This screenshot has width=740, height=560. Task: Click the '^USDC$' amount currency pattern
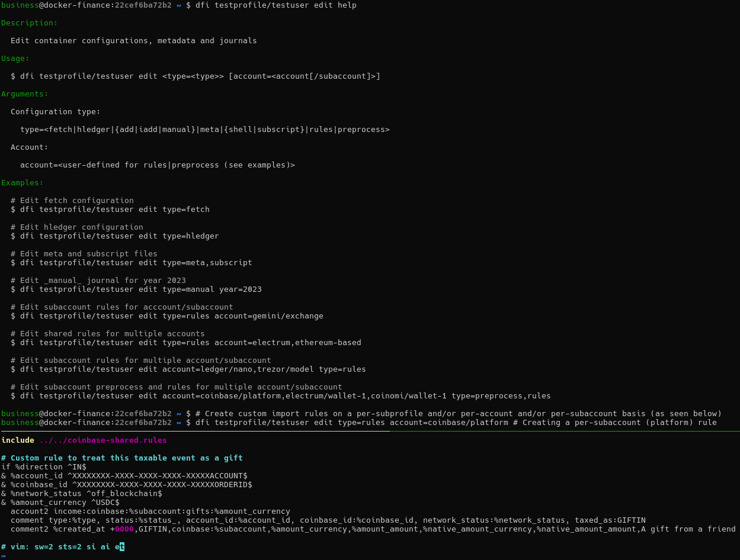[105, 503]
